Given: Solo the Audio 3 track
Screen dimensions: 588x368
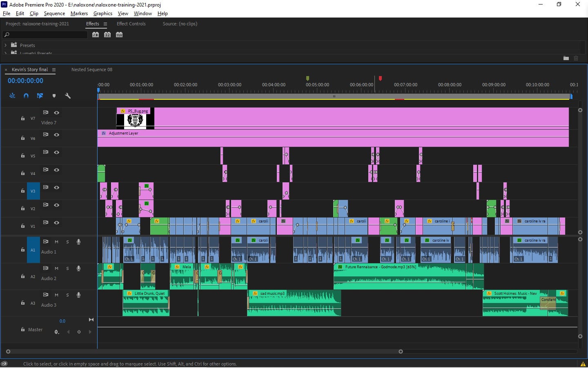Looking at the screenshot, I should click(67, 295).
